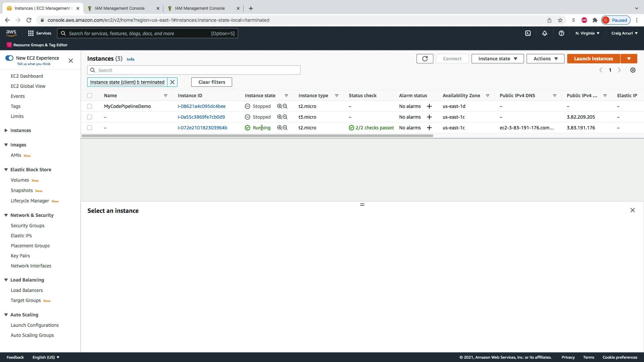
Task: Open the Instance state dropdown
Action: tap(497, 59)
